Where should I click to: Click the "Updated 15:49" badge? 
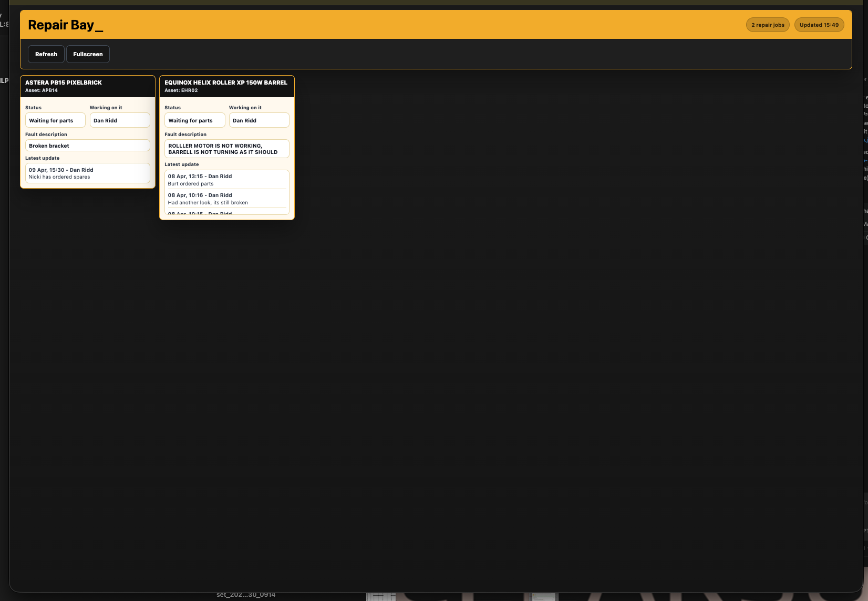(819, 24)
